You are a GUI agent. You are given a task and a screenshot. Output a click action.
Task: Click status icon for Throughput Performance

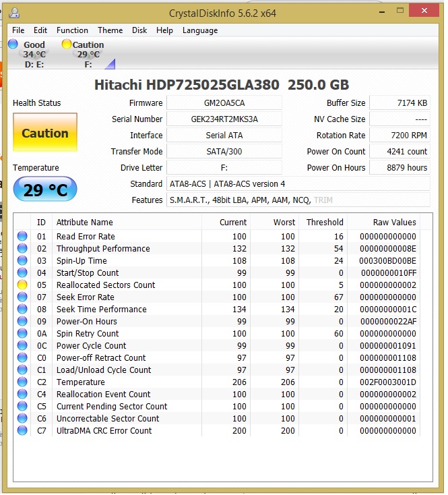tap(22, 248)
